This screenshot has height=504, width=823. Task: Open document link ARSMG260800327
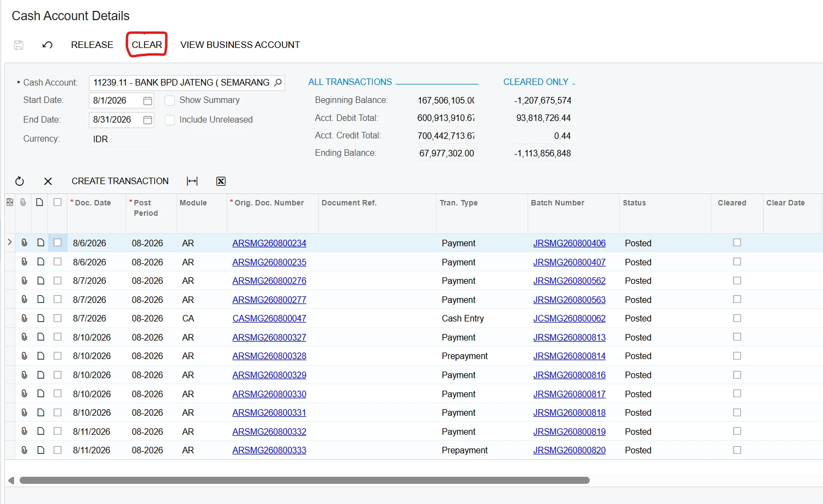coord(269,337)
